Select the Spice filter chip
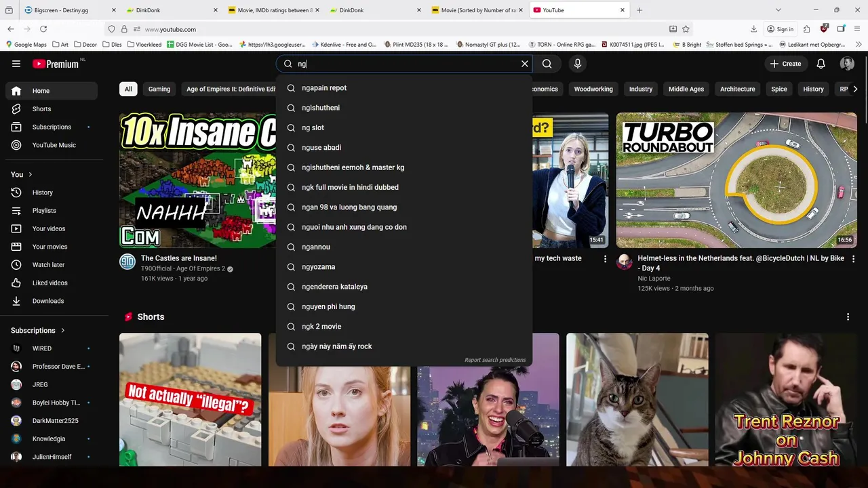This screenshot has height=488, width=868. click(779, 89)
